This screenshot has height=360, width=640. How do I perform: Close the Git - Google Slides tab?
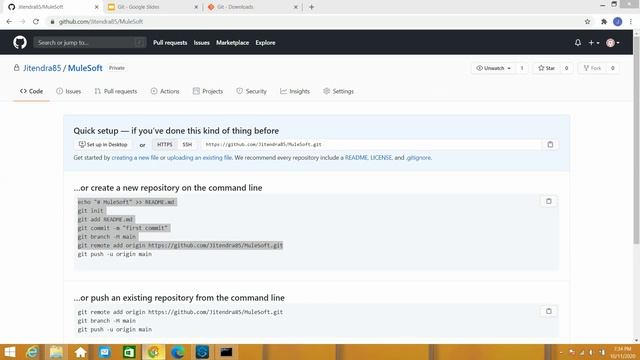[x=196, y=7]
